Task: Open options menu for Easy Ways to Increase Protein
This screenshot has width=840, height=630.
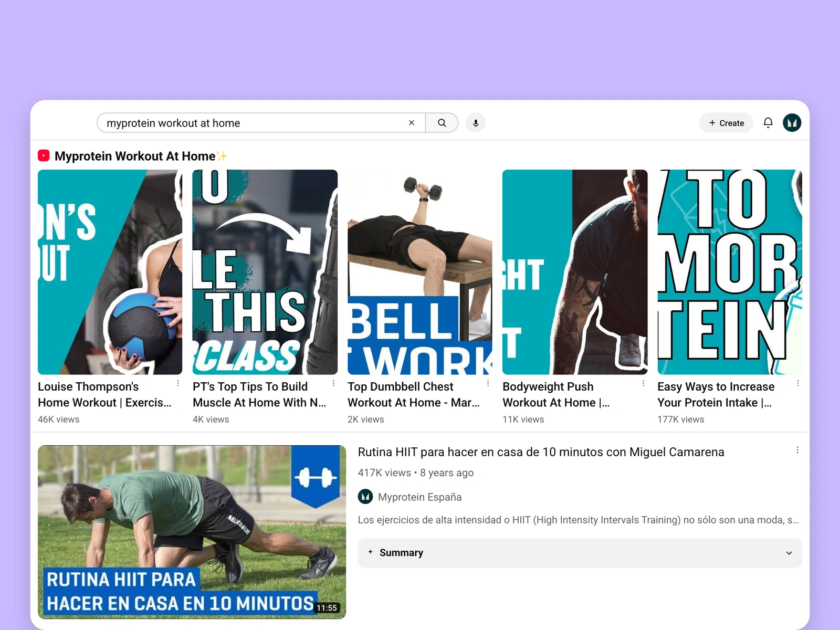Action: (798, 383)
